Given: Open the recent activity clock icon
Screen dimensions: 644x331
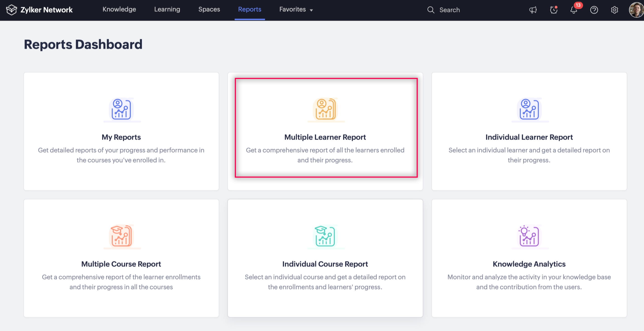Looking at the screenshot, I should [554, 10].
